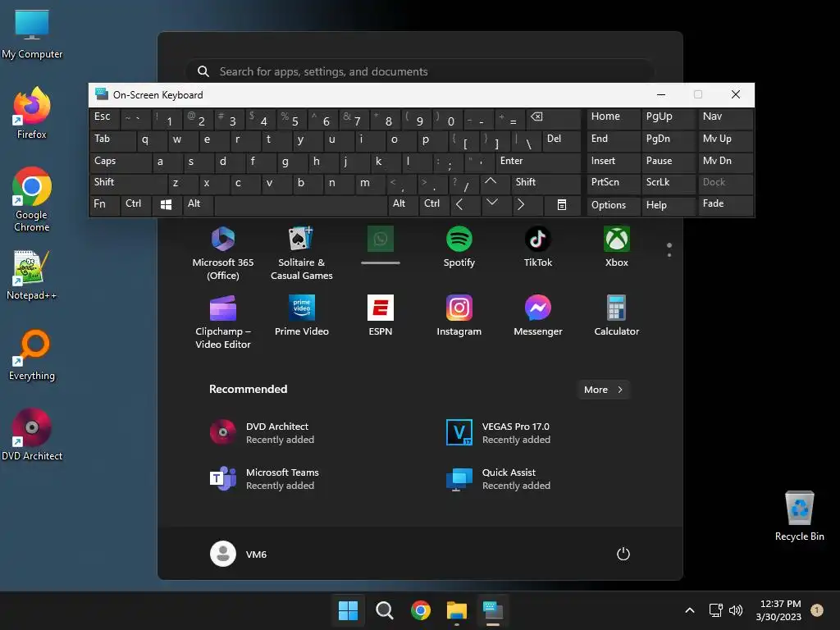Launch Prime Video app
This screenshot has height=630, width=840.
[302, 316]
